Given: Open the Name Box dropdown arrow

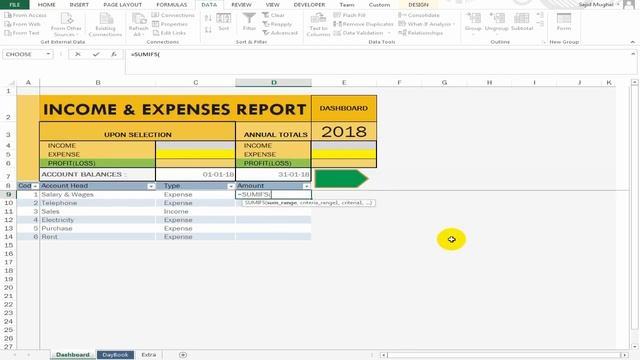Looking at the screenshot, I should (x=48, y=54).
